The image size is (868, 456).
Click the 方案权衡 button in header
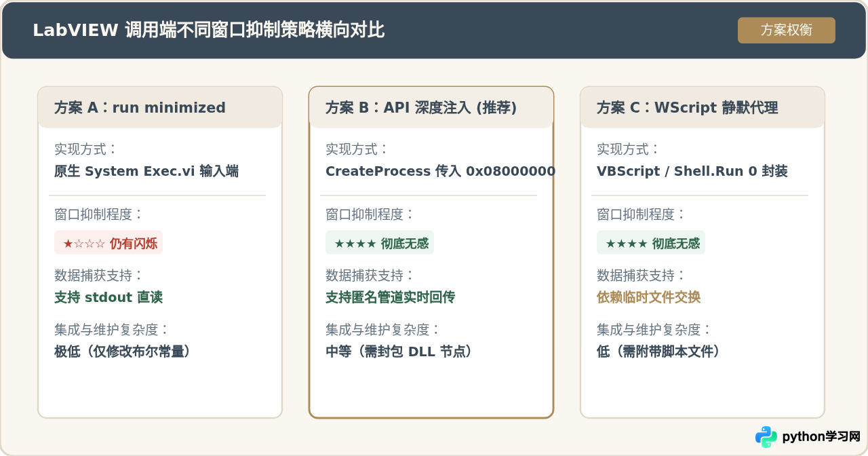tap(787, 31)
